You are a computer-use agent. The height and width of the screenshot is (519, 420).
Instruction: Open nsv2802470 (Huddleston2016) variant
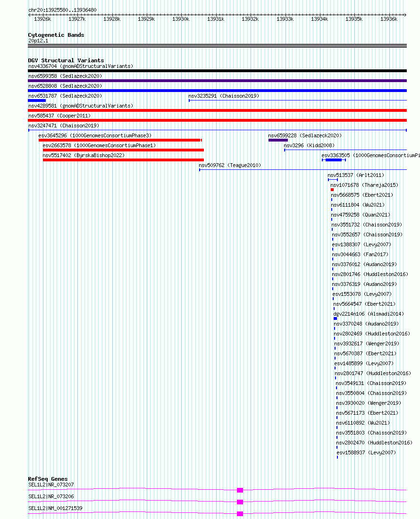pos(375,444)
